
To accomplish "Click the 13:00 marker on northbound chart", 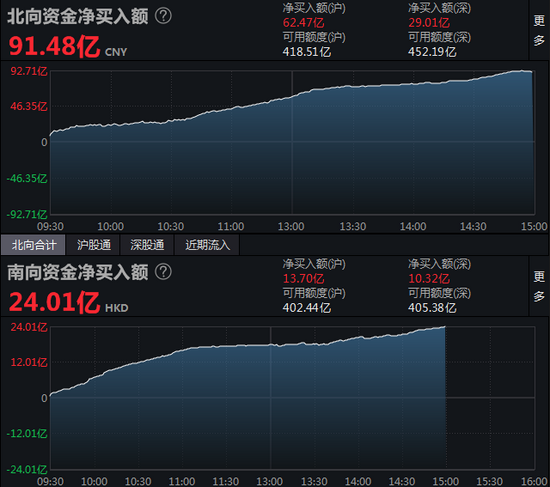I will 291,226.
